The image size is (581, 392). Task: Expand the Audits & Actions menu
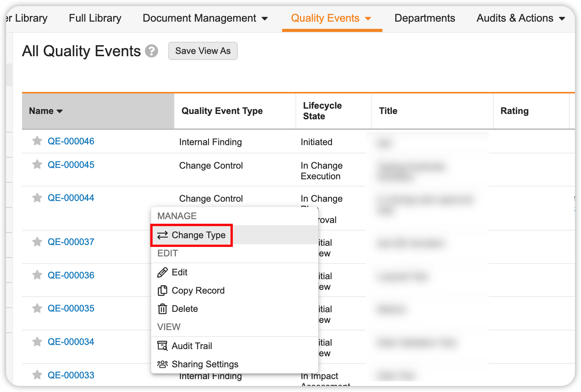tap(562, 19)
